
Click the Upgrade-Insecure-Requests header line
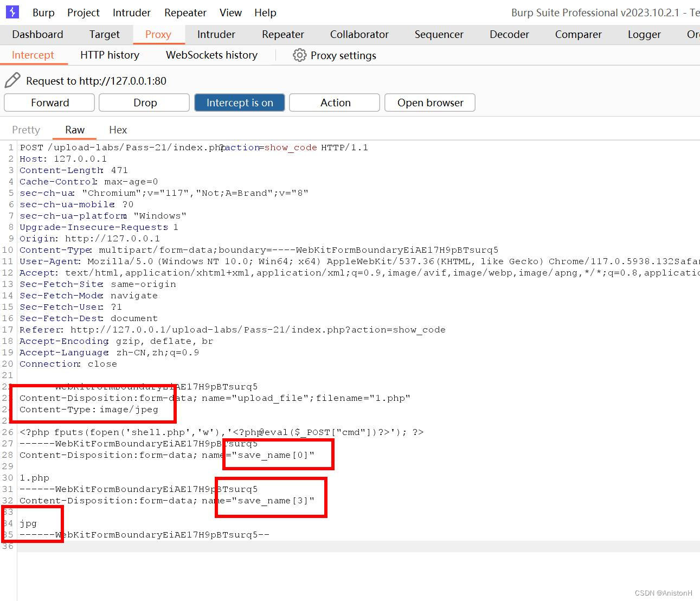pyautogui.click(x=99, y=227)
